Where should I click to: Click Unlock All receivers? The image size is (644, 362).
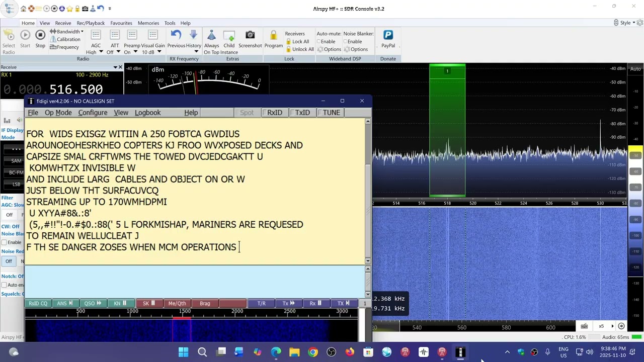tap(299, 49)
